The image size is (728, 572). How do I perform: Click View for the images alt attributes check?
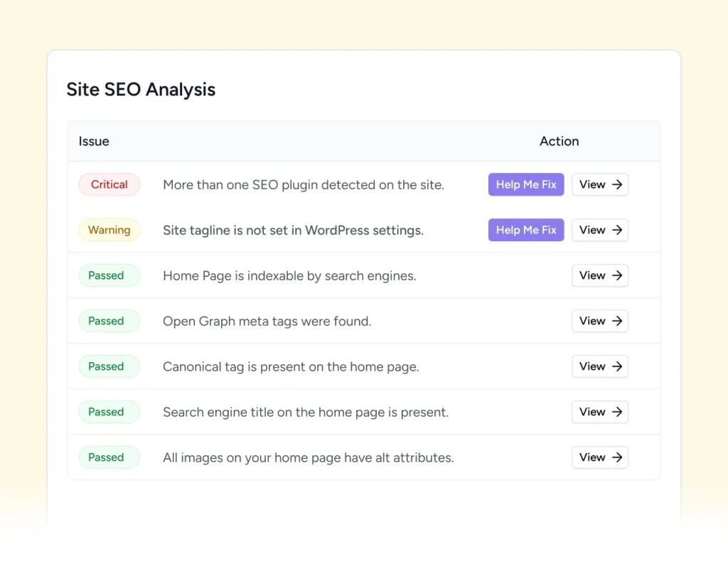(x=599, y=457)
